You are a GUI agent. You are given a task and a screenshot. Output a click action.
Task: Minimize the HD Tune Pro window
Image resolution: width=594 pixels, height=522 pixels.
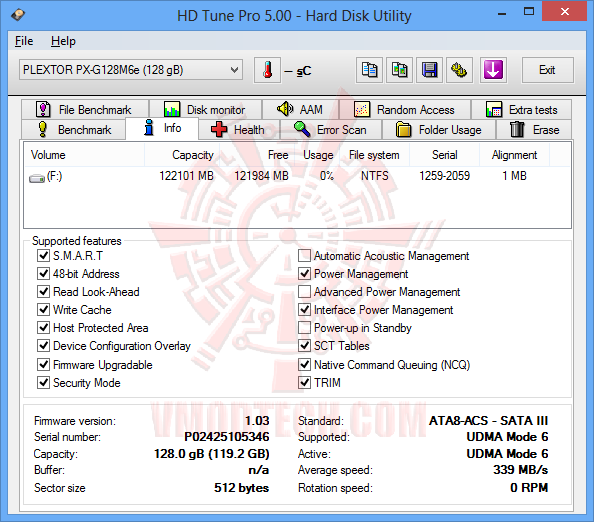502,13
